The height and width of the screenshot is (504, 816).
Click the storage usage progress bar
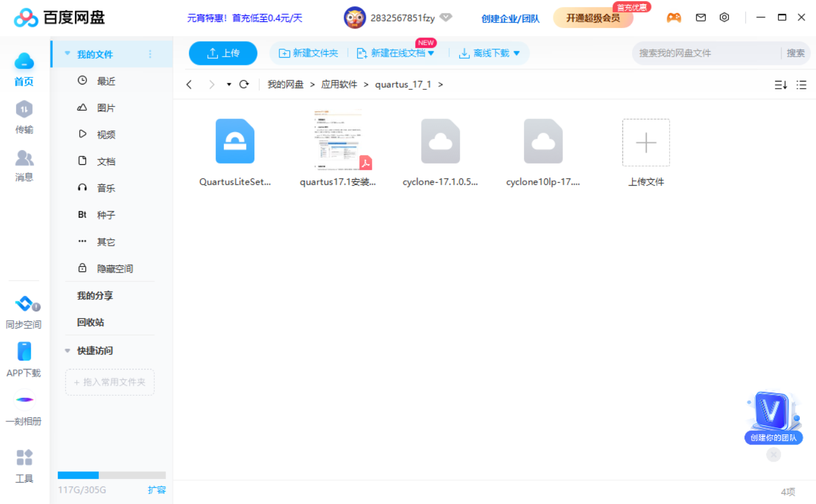(x=111, y=475)
